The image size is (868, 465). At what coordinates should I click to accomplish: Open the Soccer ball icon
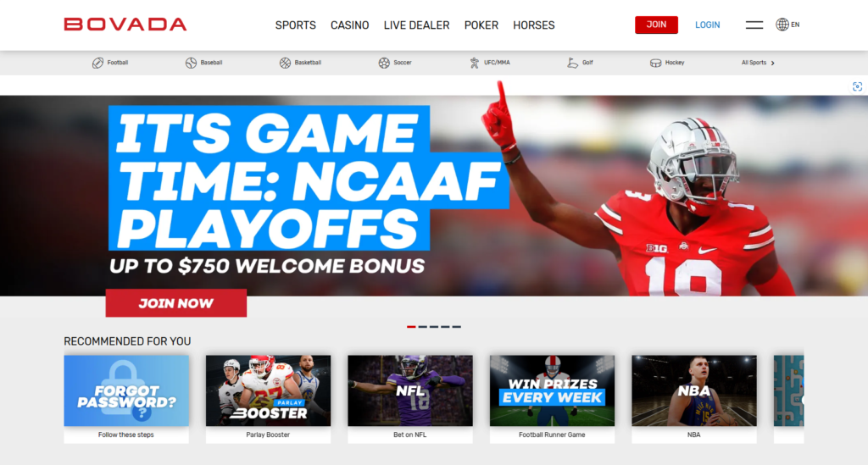click(x=384, y=63)
